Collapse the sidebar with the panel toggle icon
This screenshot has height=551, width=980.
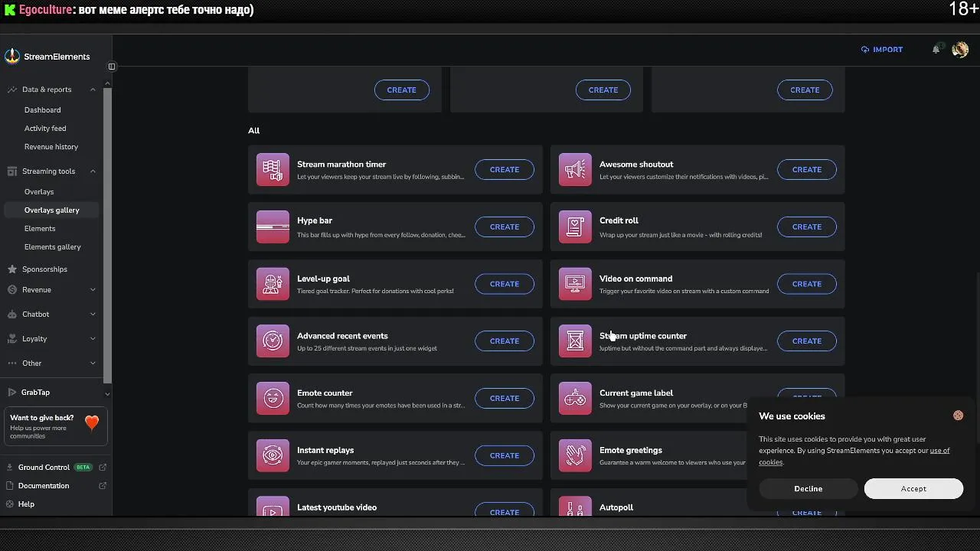point(111,67)
